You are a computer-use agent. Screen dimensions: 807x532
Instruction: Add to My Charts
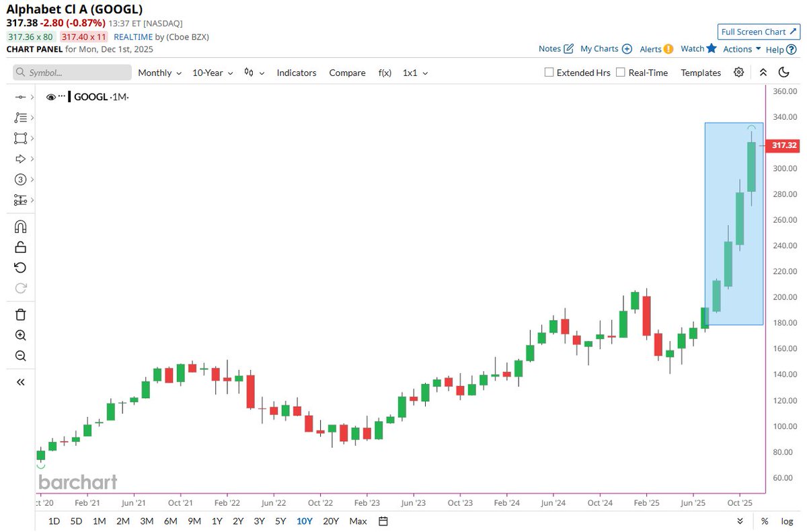click(x=606, y=48)
